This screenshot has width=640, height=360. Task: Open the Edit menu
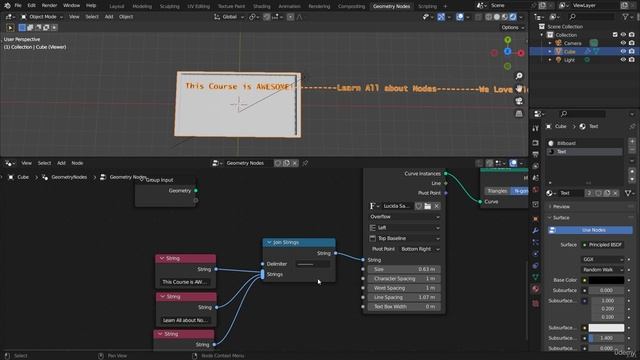pyautogui.click(x=31, y=6)
